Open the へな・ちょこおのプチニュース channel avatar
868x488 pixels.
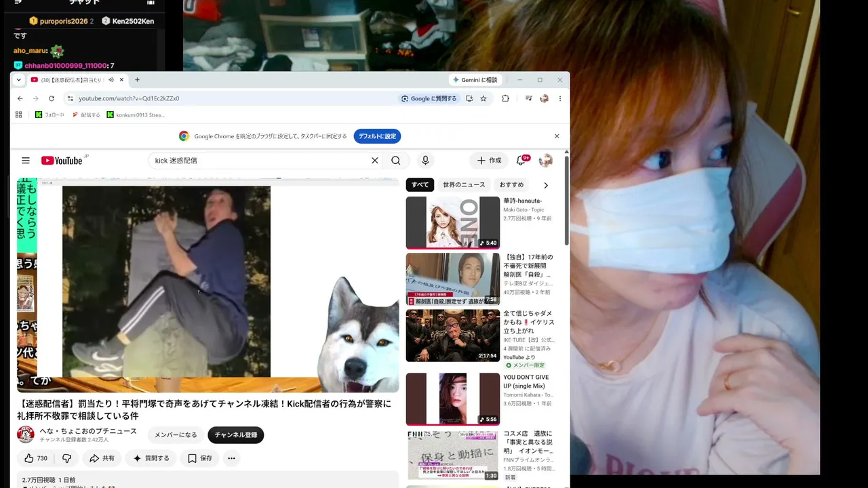[x=26, y=434]
